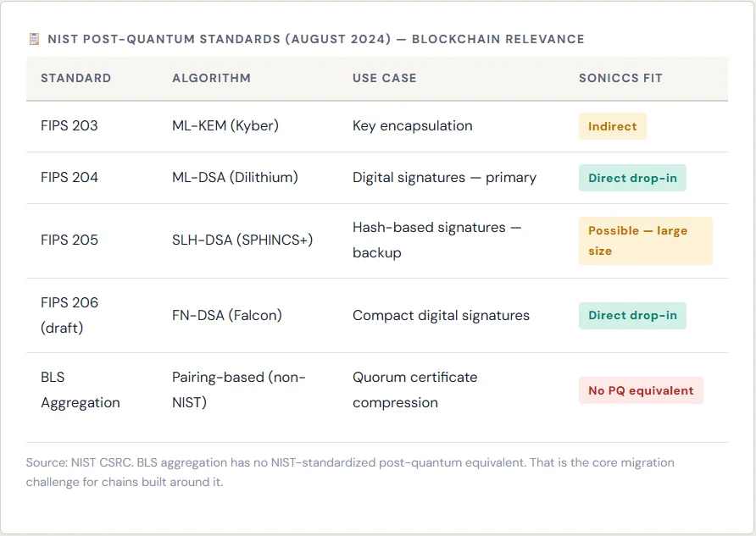Click the Indirect badge
Viewport: 756px width, 536px height.
612,126
